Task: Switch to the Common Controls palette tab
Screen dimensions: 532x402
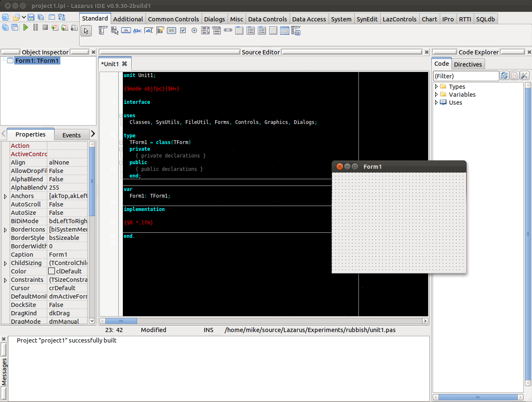Action: (173, 19)
